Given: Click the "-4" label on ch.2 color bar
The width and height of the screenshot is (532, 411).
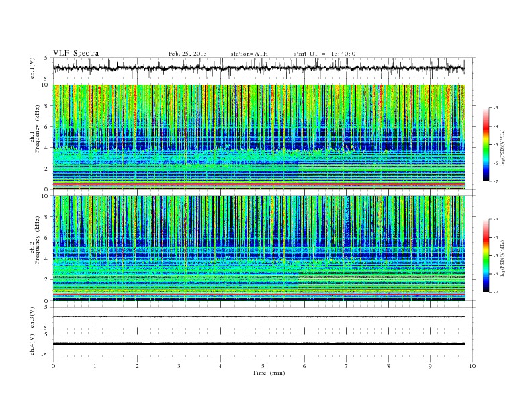Looking at the screenshot, I should tap(496, 237).
